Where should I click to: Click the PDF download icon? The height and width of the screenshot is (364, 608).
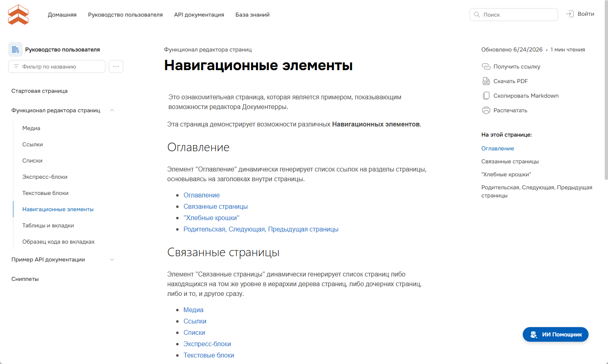pos(486,81)
